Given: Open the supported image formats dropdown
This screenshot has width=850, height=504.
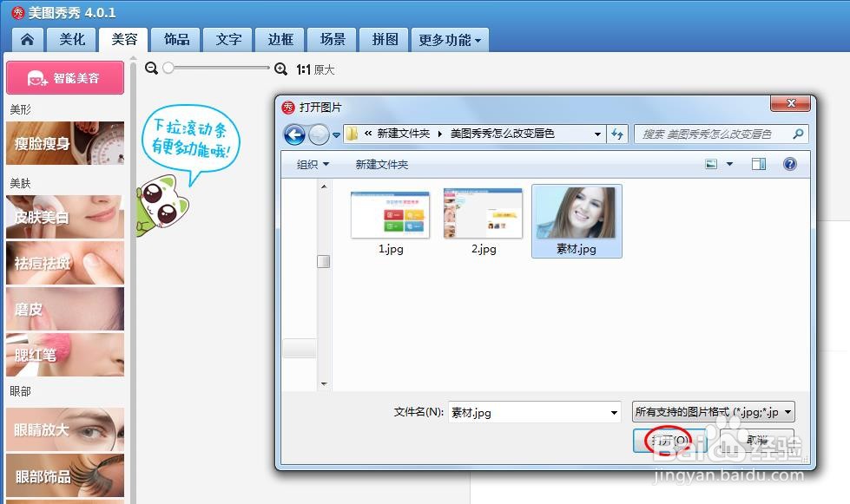Looking at the screenshot, I should (714, 411).
